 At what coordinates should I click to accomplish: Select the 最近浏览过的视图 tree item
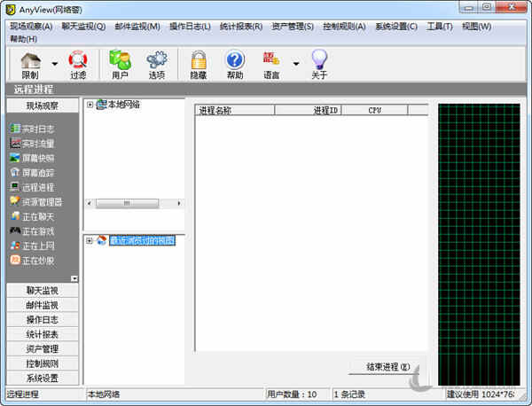[x=142, y=240]
